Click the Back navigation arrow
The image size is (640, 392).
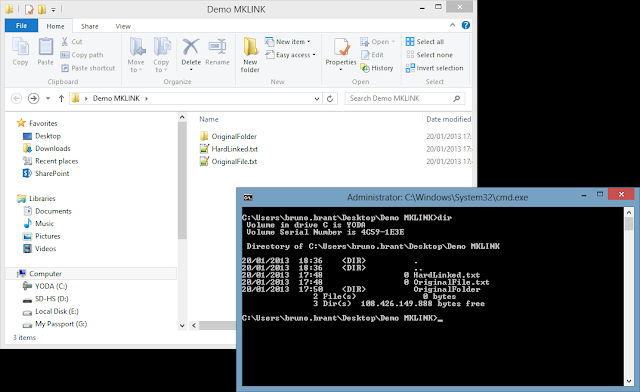[x=16, y=98]
